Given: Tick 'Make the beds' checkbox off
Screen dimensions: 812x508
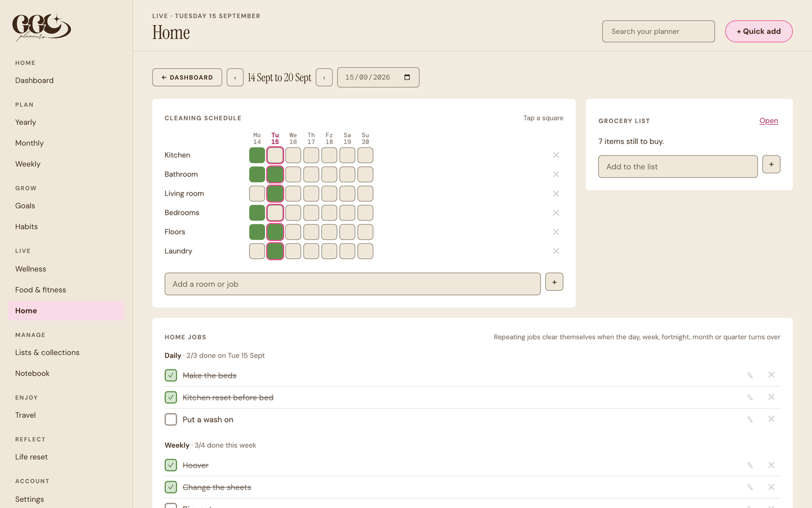Looking at the screenshot, I should click(x=171, y=375).
